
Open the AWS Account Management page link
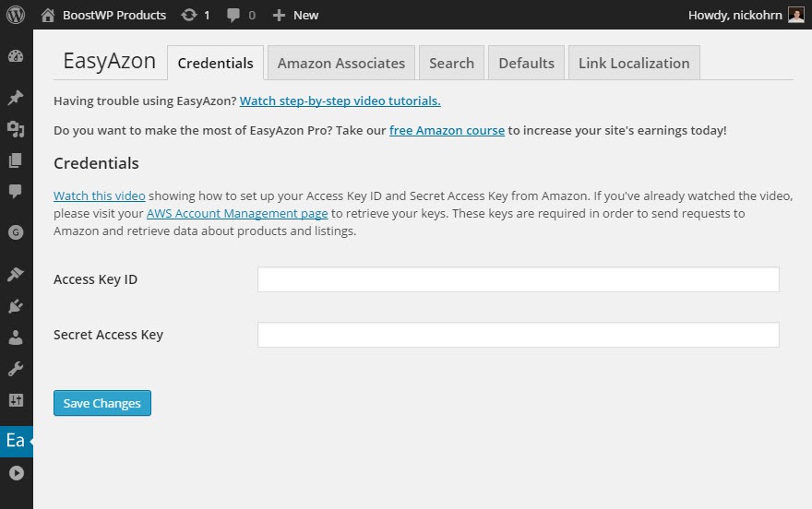pyautogui.click(x=237, y=214)
